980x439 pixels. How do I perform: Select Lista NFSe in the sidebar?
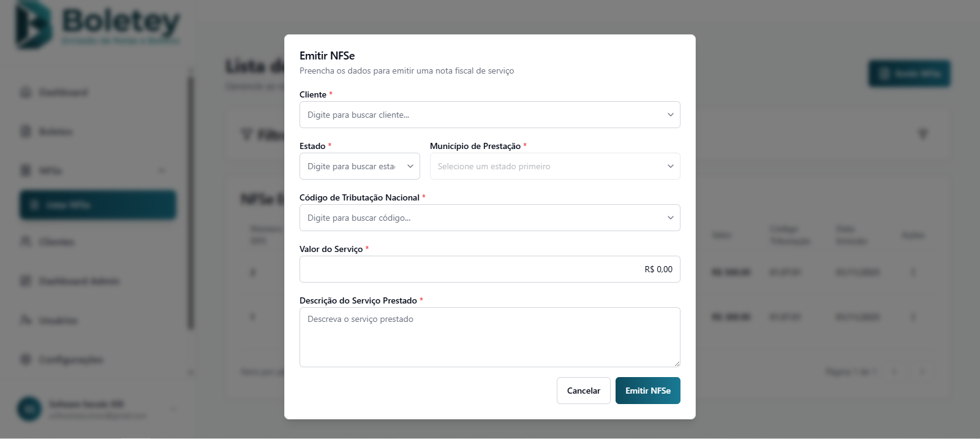[x=98, y=205]
